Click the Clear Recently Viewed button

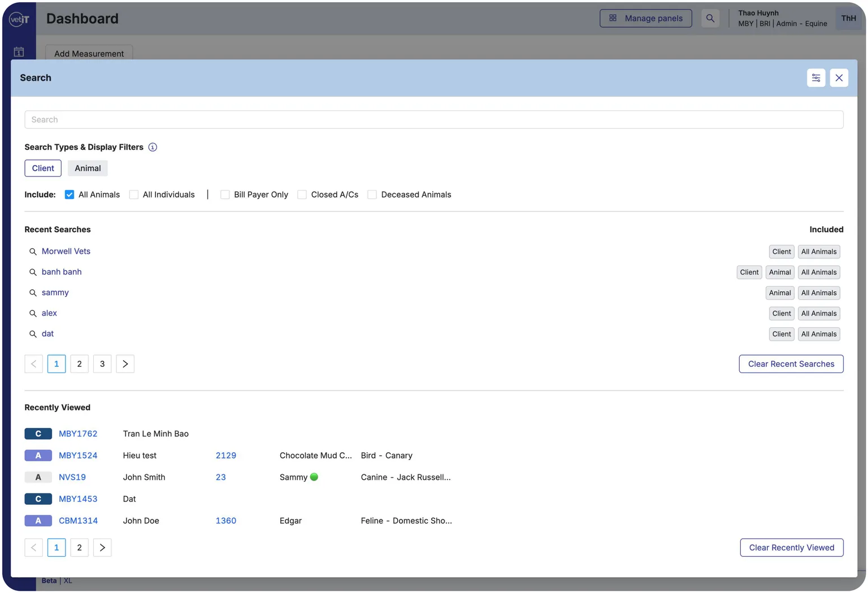pyautogui.click(x=792, y=548)
